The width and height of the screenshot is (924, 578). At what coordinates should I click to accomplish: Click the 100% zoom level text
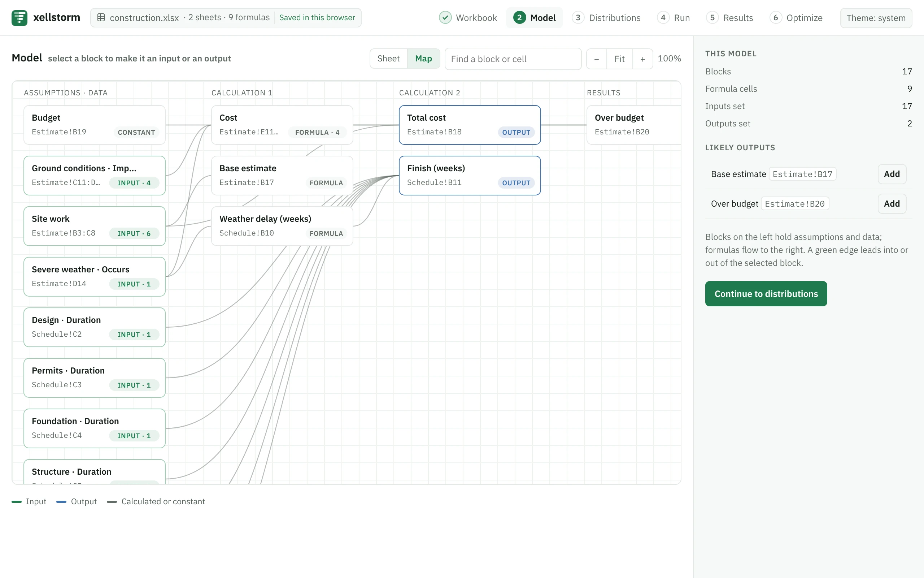click(669, 59)
